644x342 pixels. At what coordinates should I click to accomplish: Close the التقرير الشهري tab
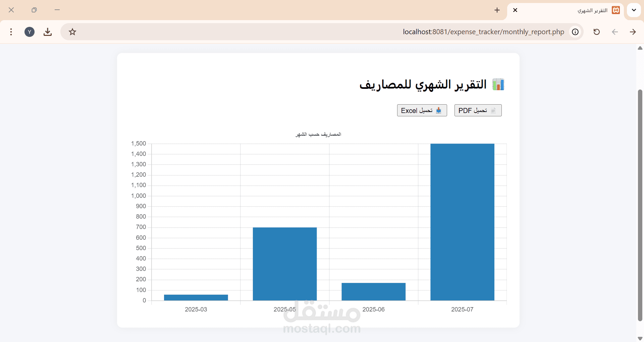click(x=515, y=10)
